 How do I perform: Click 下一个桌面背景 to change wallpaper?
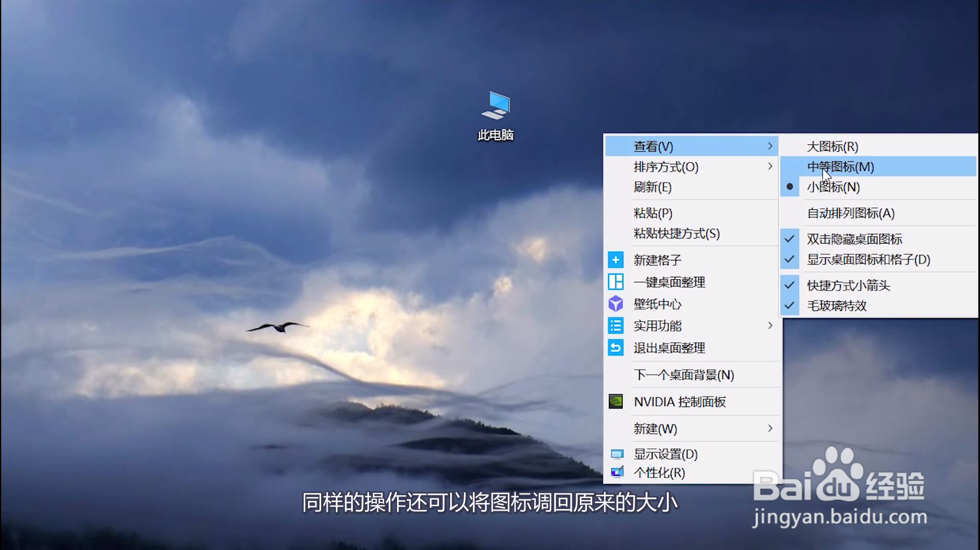pos(682,374)
